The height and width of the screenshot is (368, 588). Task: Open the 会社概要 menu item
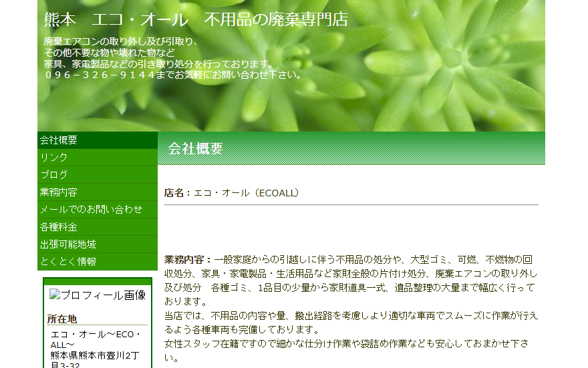pos(97,140)
